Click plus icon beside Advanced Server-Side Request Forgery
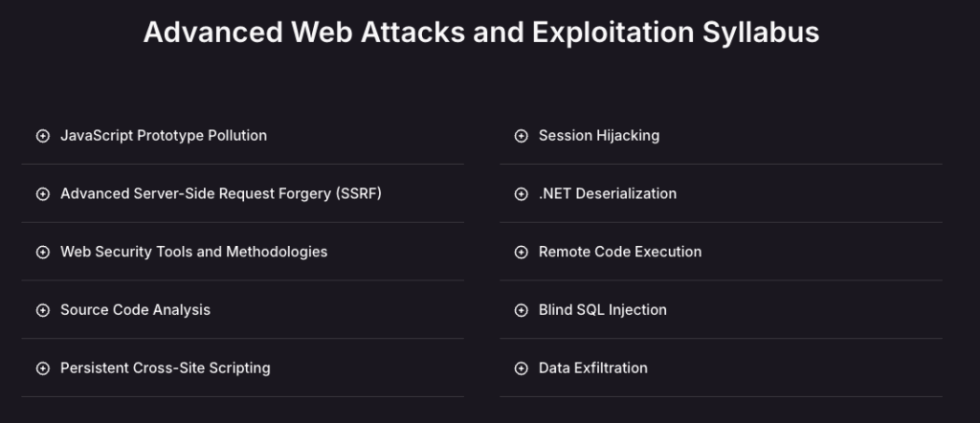980x423 pixels. pos(42,193)
